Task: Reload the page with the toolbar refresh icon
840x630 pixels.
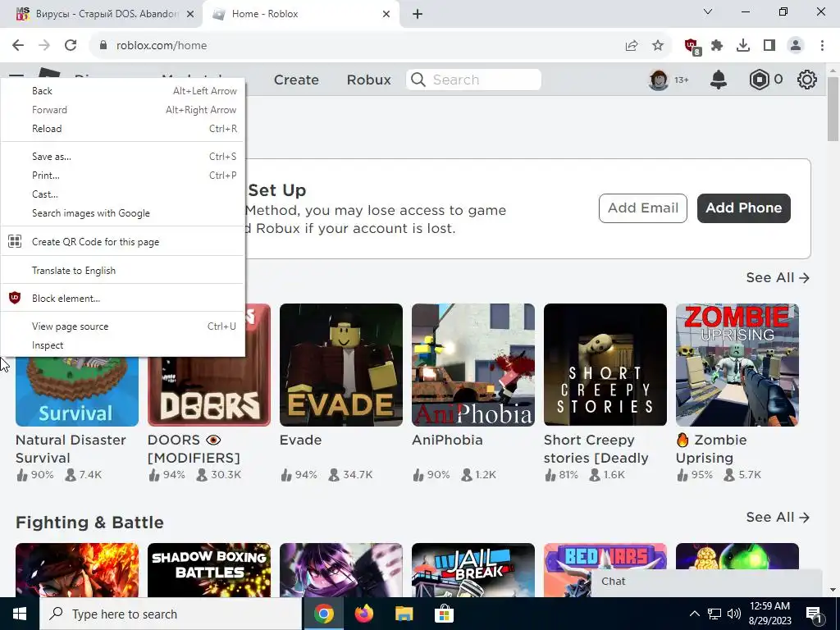Action: tap(71, 46)
